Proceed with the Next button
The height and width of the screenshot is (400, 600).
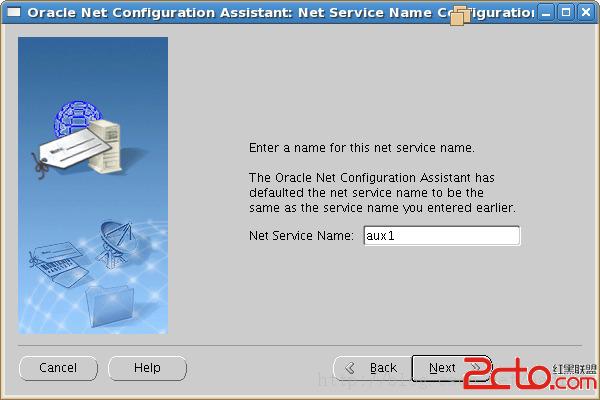point(451,368)
